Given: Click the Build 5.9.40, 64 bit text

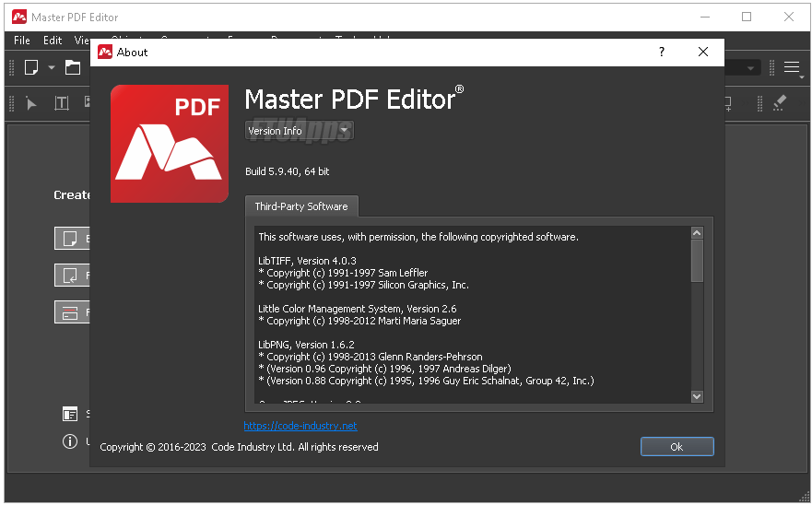Looking at the screenshot, I should click(x=288, y=171).
